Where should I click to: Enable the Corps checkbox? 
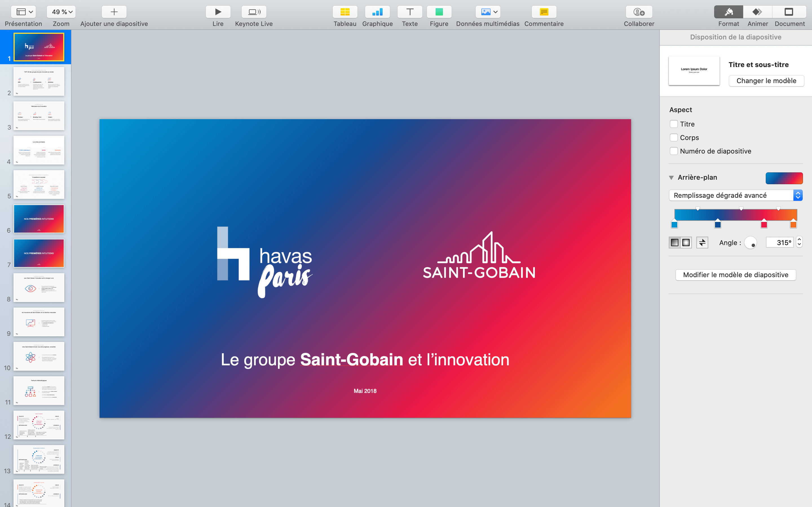(673, 137)
